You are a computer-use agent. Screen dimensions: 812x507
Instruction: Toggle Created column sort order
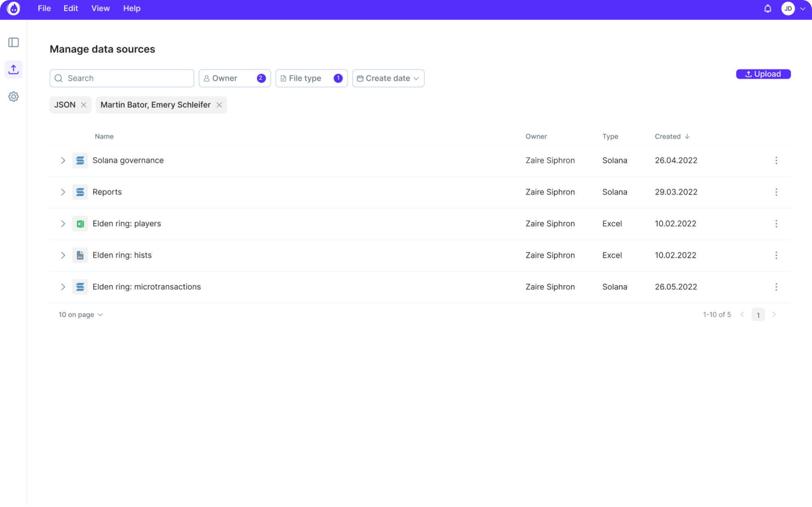click(x=687, y=136)
